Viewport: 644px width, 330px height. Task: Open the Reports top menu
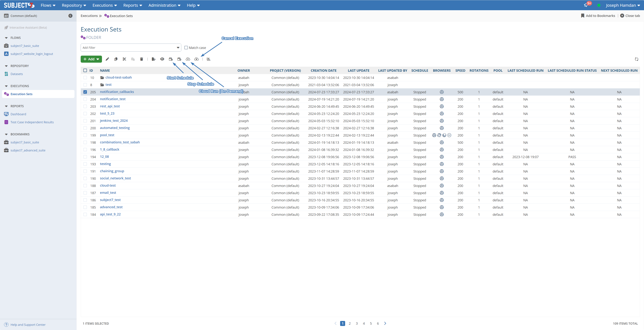pyautogui.click(x=132, y=5)
